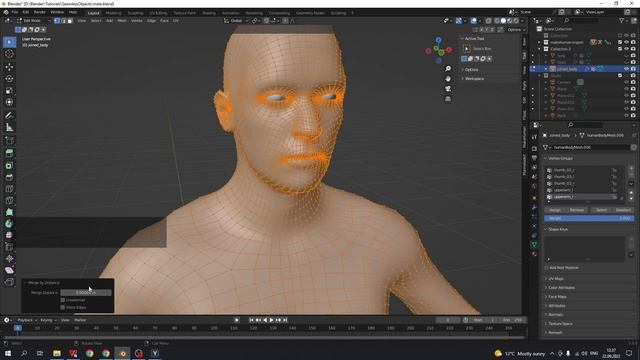Image resolution: width=640 pixels, height=360 pixels.
Task: Select the Measure tool
Action: tap(9, 127)
